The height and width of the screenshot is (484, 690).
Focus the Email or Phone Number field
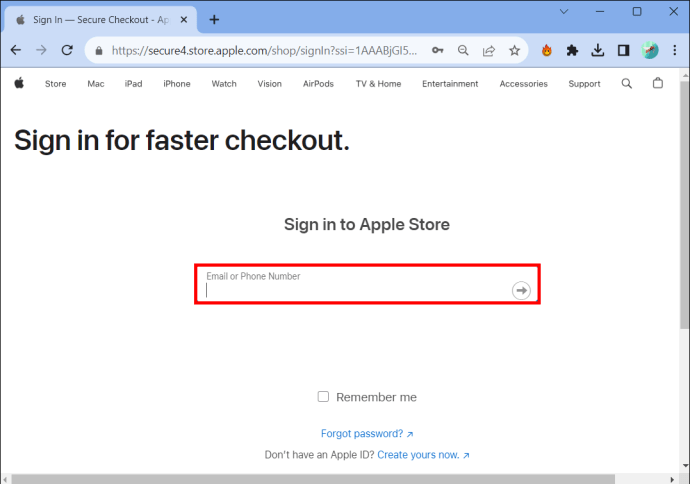(x=367, y=284)
